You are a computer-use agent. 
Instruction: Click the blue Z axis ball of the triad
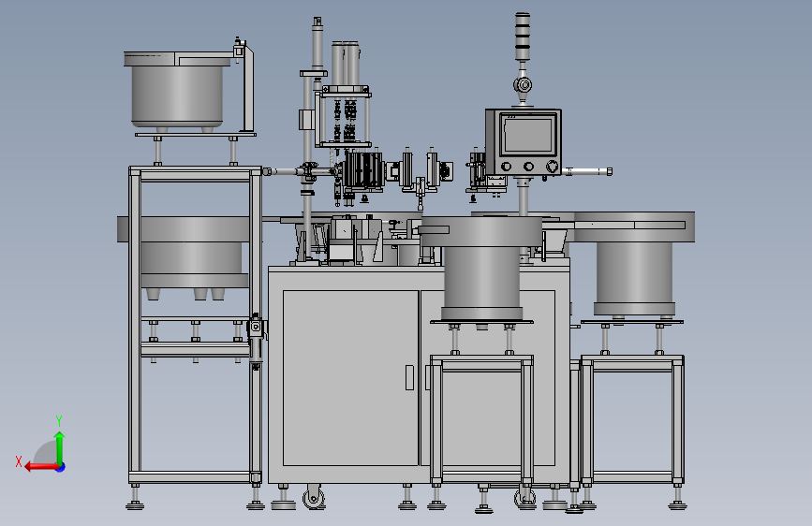[x=61, y=467]
